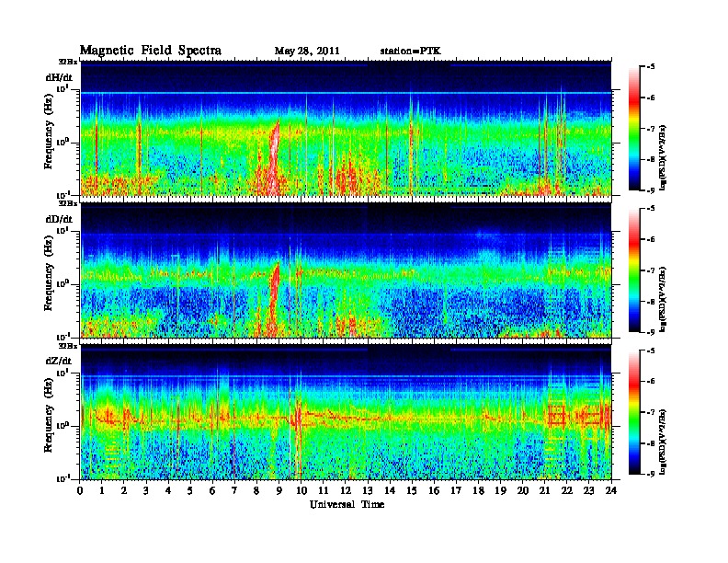728x563 pixels.
Task: Click the "32Hz" tick label of dD/dt panel
Action: click(68, 203)
